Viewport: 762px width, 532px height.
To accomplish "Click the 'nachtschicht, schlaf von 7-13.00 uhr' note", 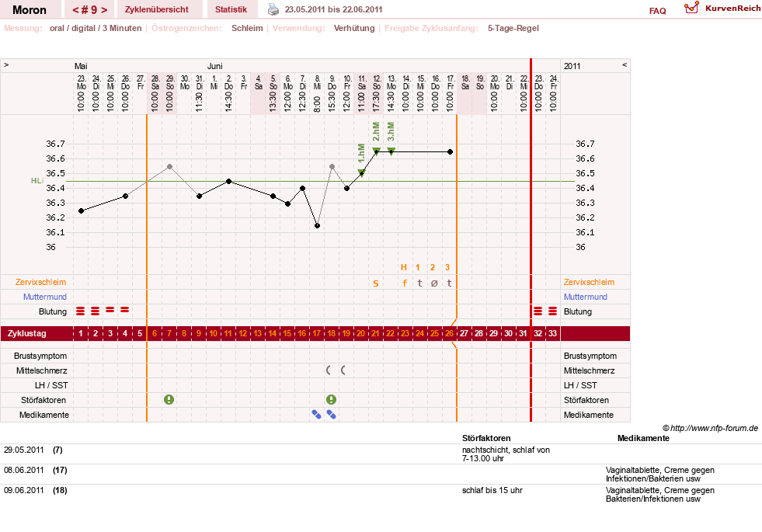I will point(506,454).
